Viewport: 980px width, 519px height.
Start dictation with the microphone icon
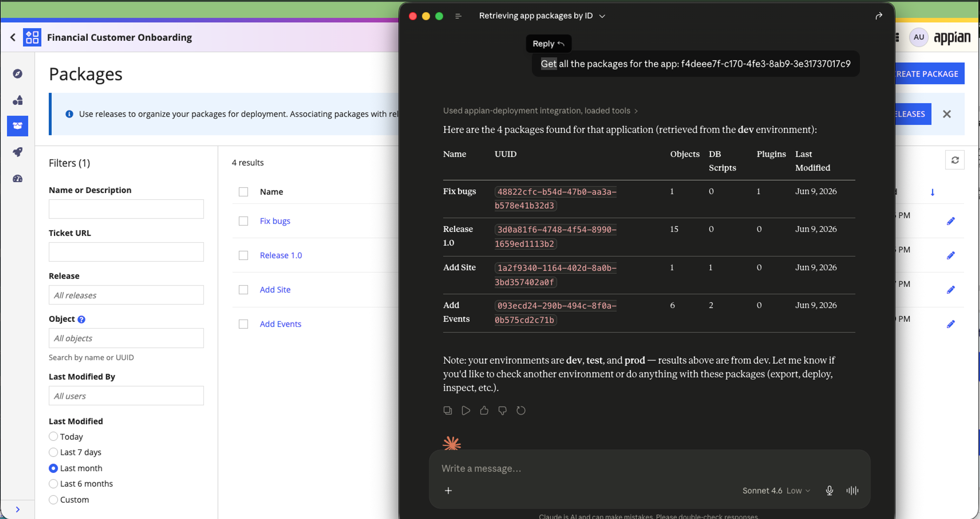click(x=829, y=491)
